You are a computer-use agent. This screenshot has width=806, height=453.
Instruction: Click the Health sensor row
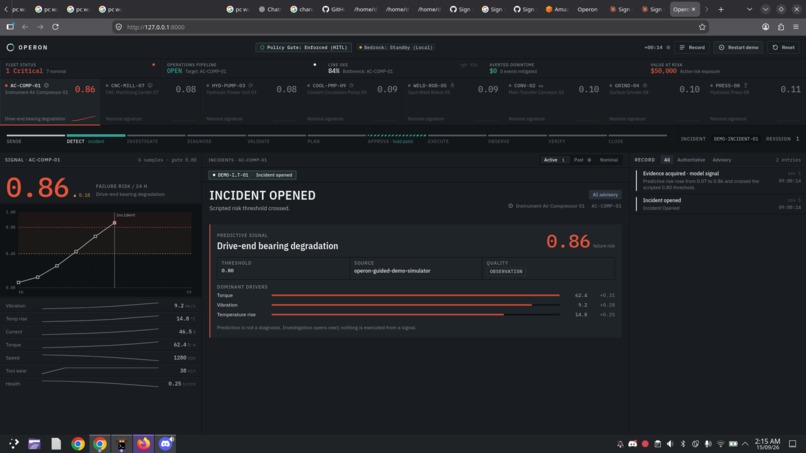100,384
